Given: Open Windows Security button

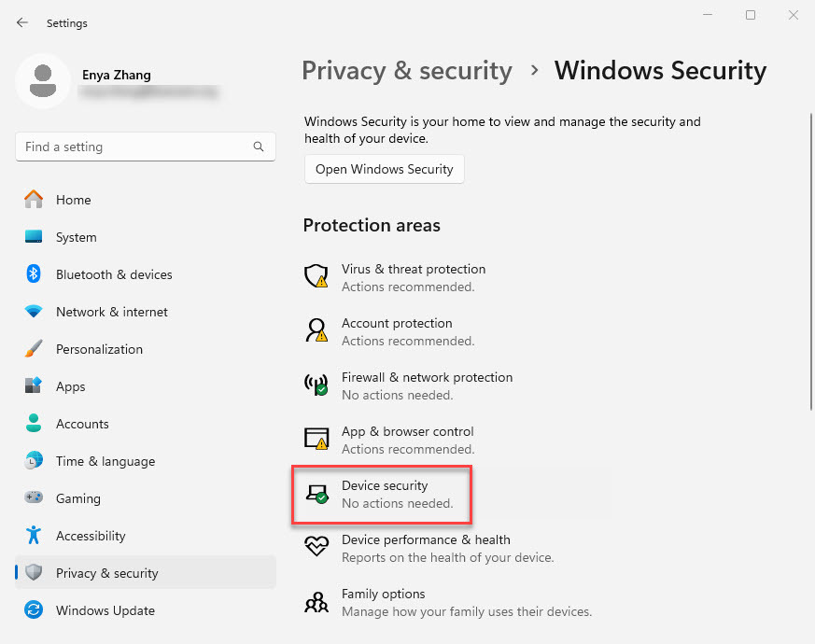Looking at the screenshot, I should pyautogui.click(x=384, y=169).
